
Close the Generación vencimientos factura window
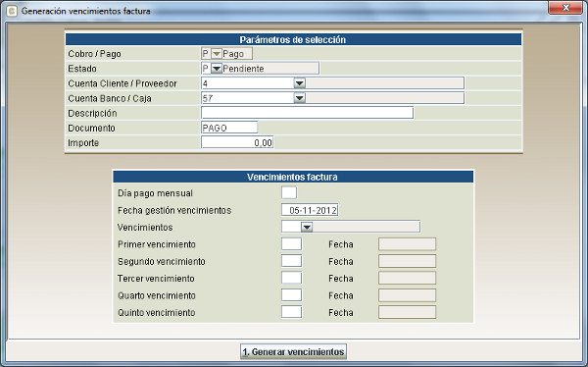click(565, 8)
